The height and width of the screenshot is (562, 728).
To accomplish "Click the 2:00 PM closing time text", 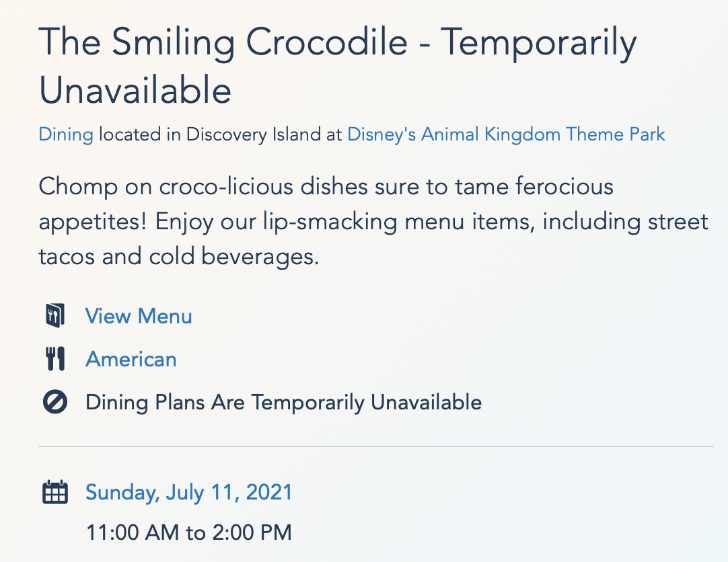I will click(252, 532).
